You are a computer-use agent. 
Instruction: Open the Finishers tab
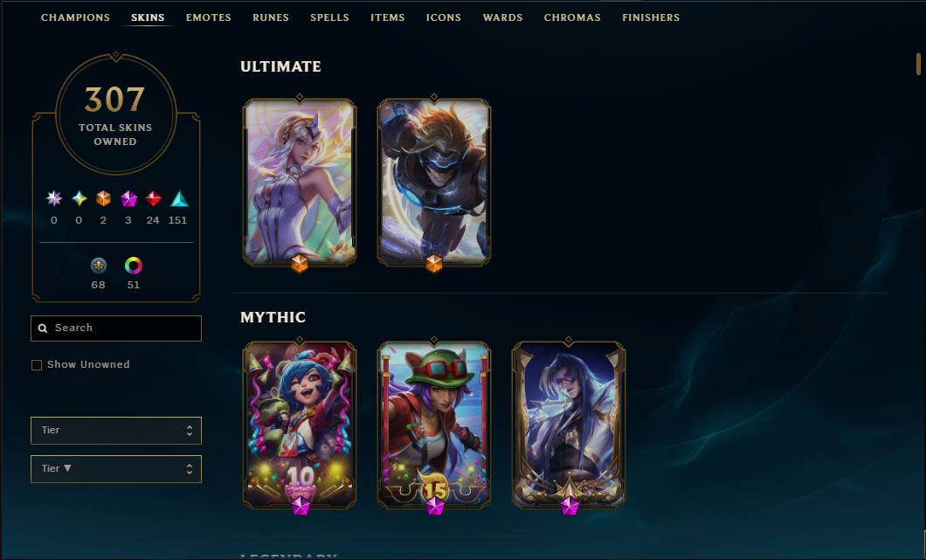(x=651, y=17)
